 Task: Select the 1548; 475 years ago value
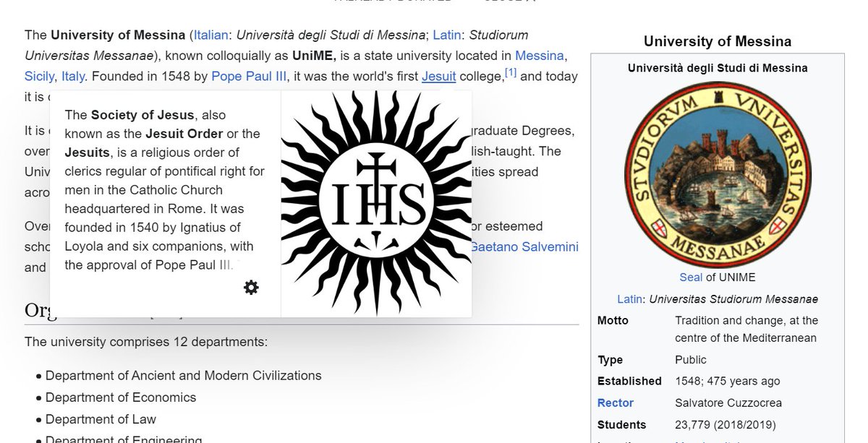point(728,381)
